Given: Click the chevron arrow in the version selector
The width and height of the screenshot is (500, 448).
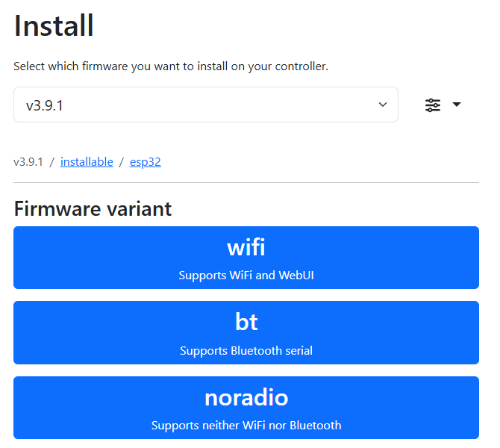Looking at the screenshot, I should tap(383, 105).
